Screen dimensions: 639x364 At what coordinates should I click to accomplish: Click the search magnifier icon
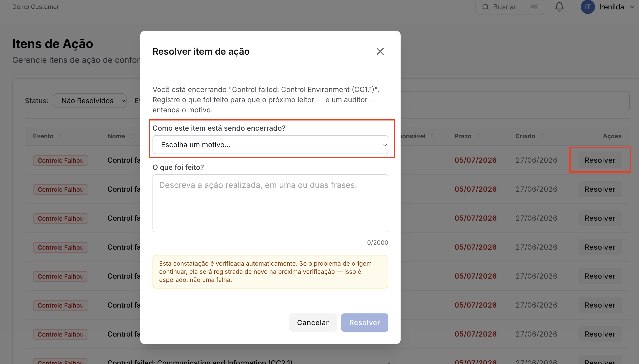click(x=485, y=7)
